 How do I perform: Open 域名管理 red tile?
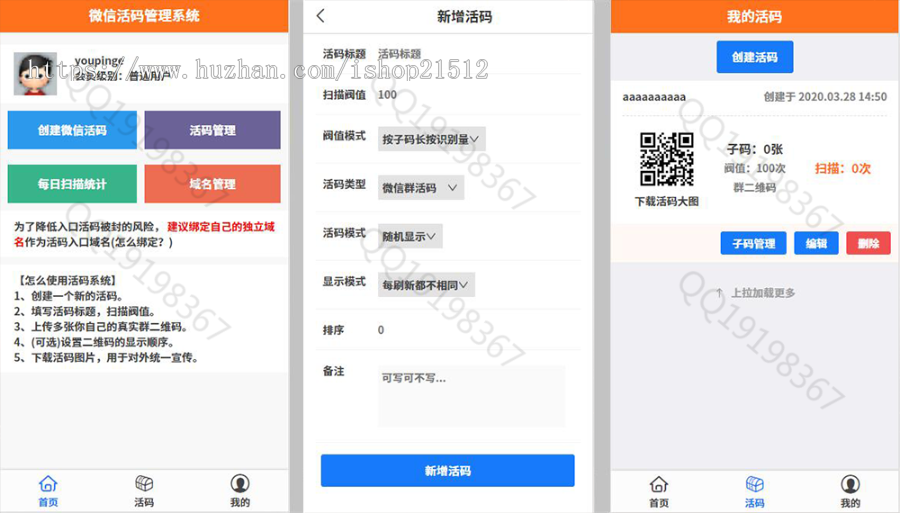click(212, 184)
